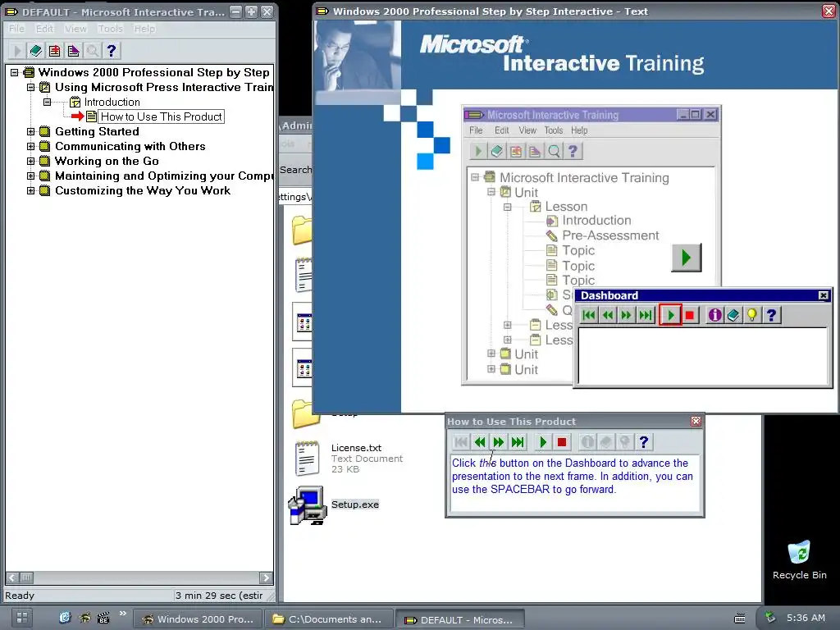The width and height of the screenshot is (840, 630).
Task: Click the 5:36 AM clock
Action: click(806, 618)
